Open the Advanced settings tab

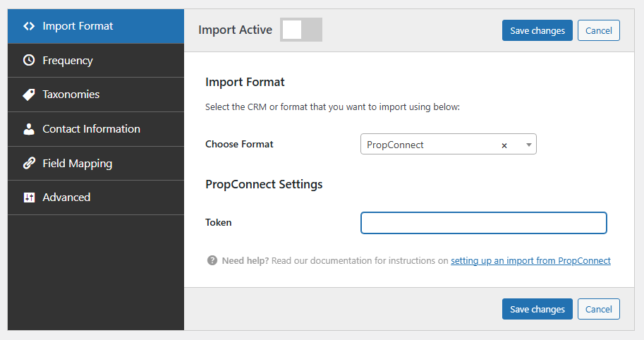click(x=66, y=198)
